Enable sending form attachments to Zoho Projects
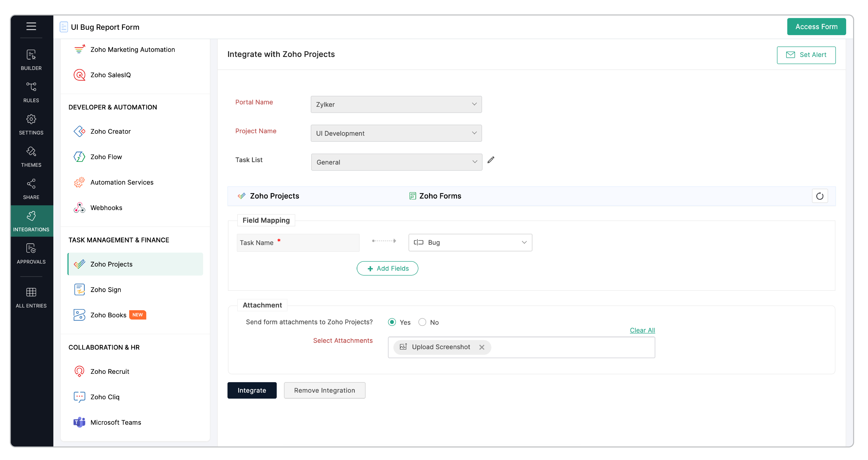The height and width of the screenshot is (460, 868). click(391, 322)
